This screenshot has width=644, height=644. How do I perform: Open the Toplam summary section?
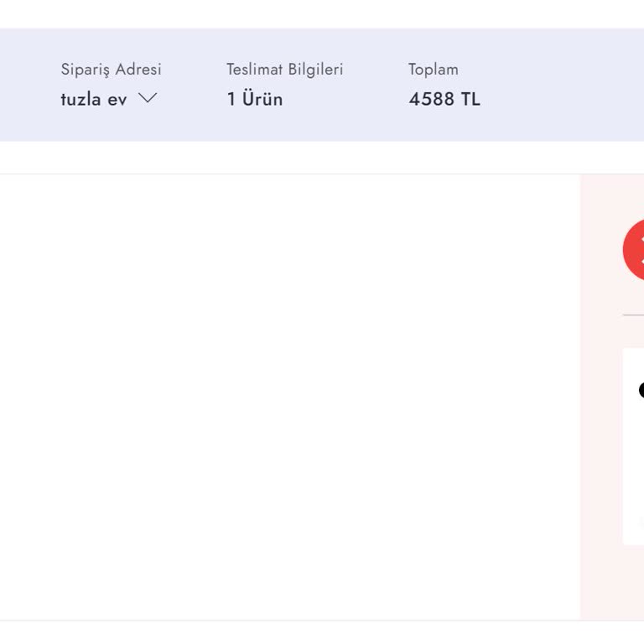[x=433, y=69]
